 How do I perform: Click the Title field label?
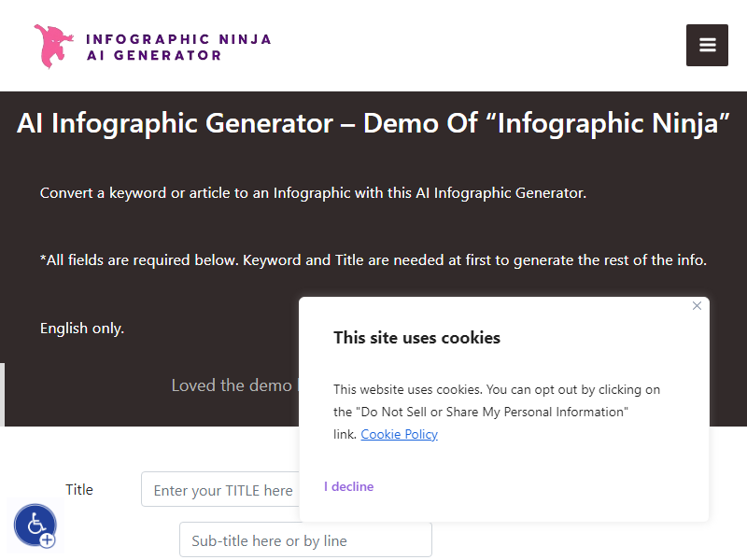coord(79,489)
